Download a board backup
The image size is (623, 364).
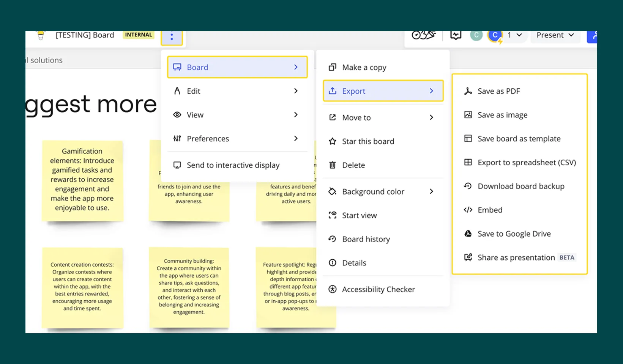click(520, 186)
